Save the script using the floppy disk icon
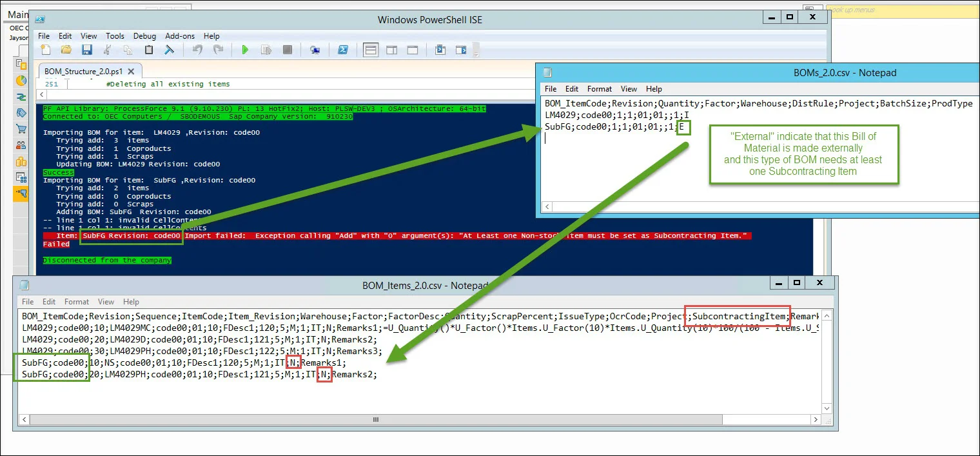 86,50
